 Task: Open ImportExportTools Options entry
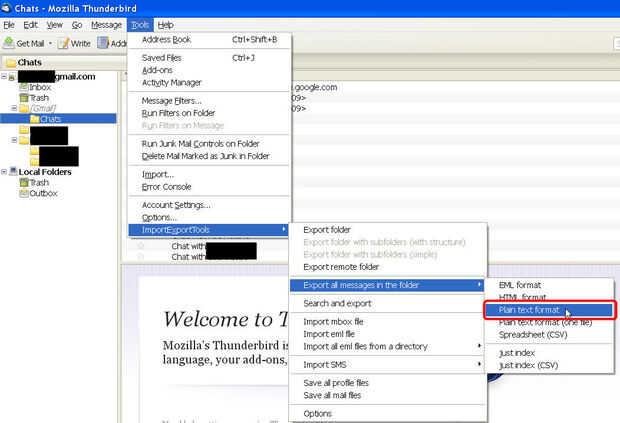(x=388, y=414)
